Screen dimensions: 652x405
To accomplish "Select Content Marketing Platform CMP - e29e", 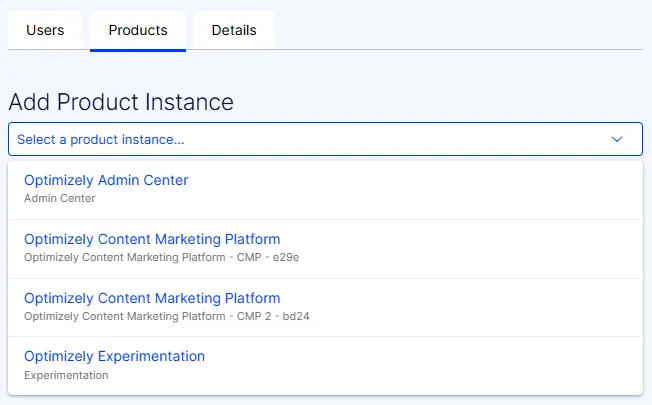I will [x=325, y=249].
